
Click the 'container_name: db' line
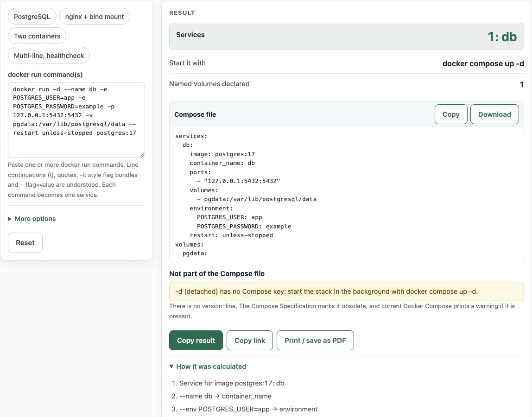coord(222,163)
